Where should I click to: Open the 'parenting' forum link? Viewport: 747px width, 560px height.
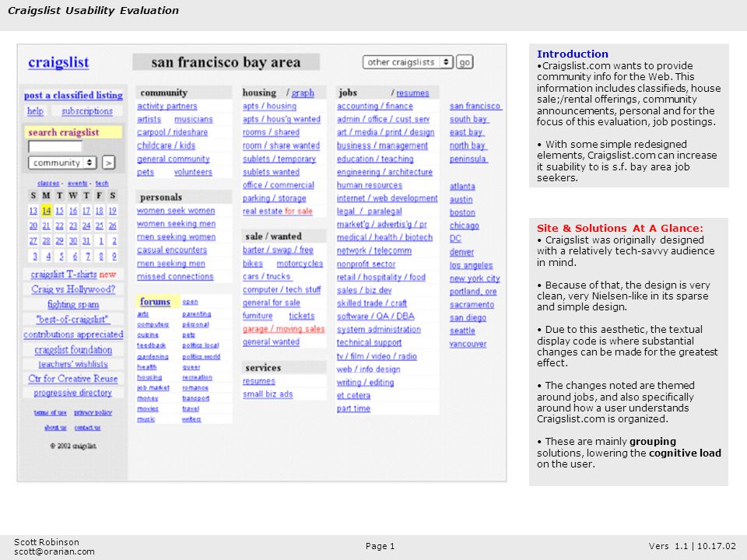(x=197, y=314)
